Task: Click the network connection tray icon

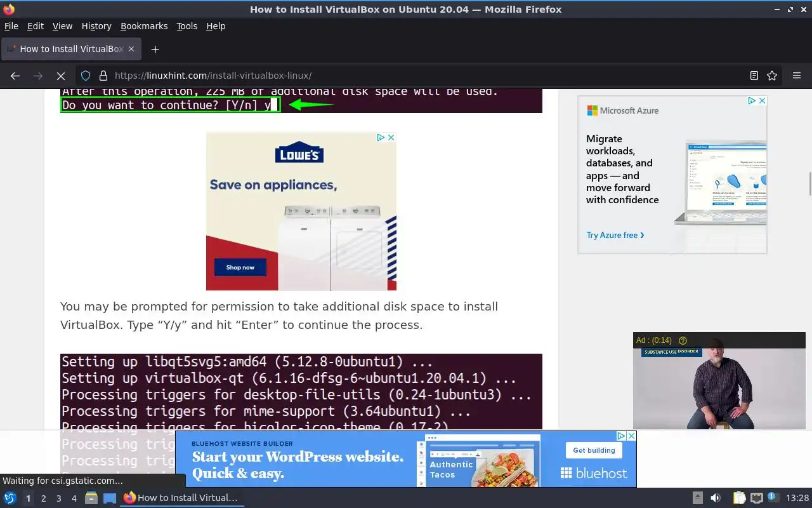Action: pyautogui.click(x=756, y=498)
